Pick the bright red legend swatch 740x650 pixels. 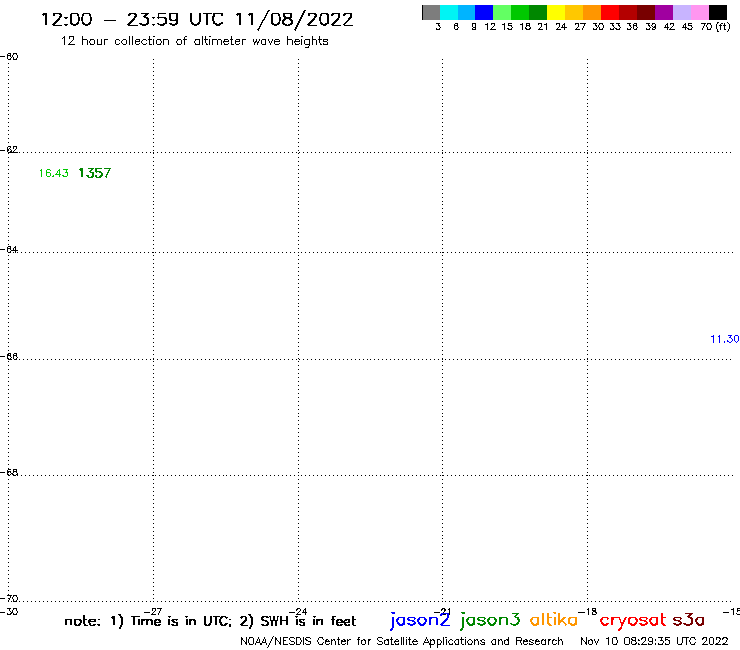coord(610,12)
